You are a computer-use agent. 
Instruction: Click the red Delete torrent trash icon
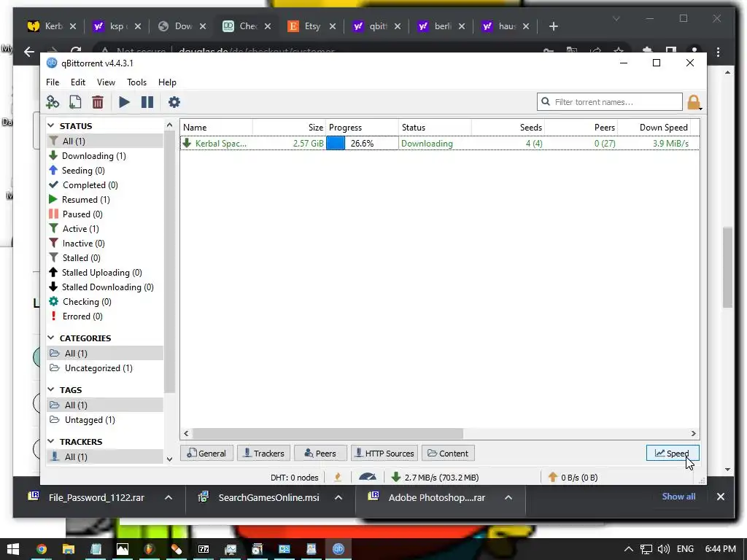click(x=98, y=102)
